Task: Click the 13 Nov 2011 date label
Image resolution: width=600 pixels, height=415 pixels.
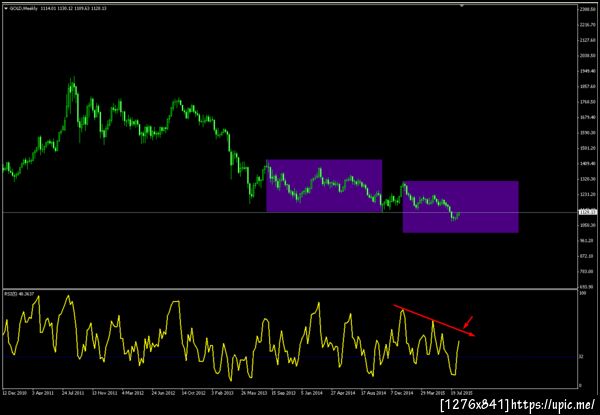Action: 104,393
